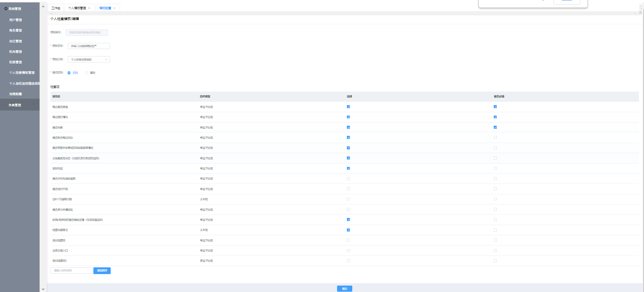
Task: Uncheck 是否必填 for 电话是否接通
Action: pyautogui.click(x=495, y=107)
